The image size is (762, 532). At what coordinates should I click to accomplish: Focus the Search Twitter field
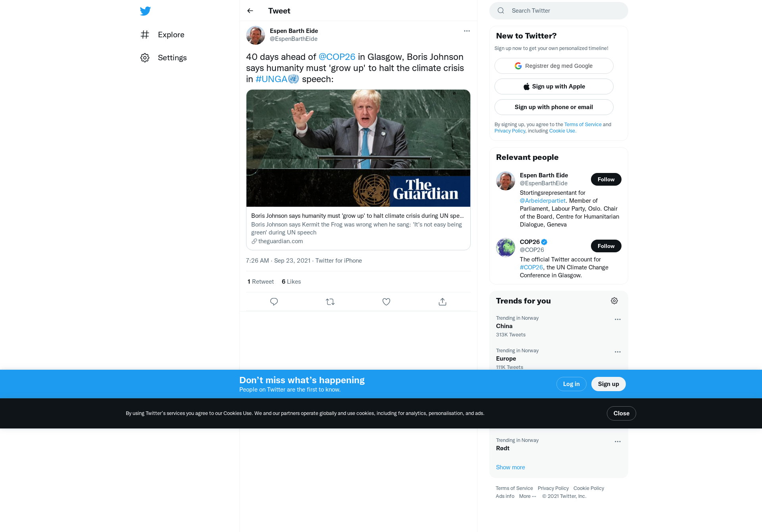(559, 11)
